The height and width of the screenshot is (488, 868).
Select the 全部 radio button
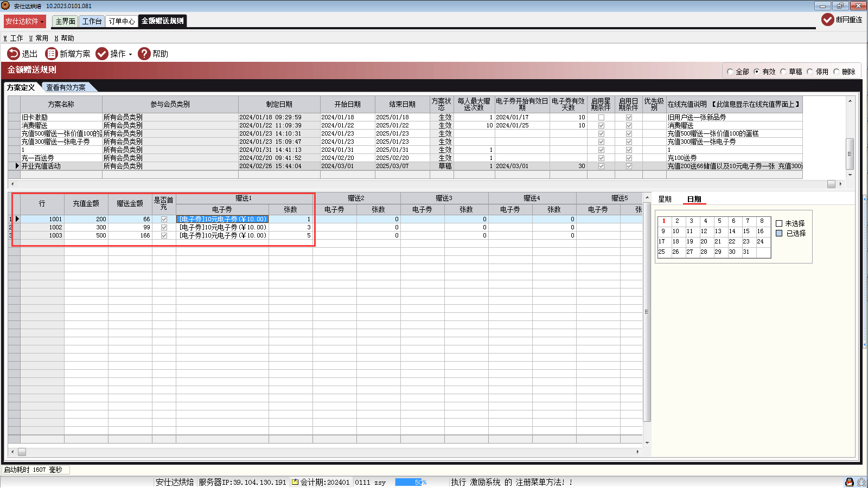730,72
